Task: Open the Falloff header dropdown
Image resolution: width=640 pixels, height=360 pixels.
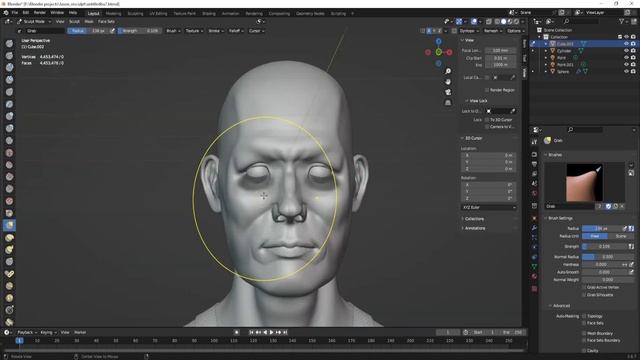Action: [236, 31]
